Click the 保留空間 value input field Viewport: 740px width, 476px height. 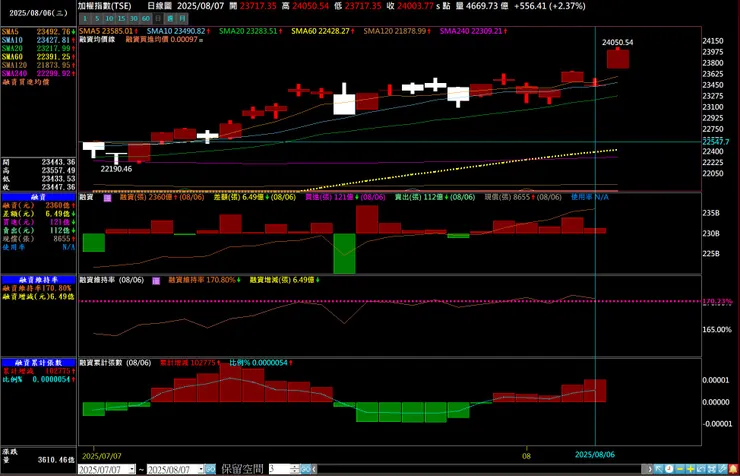(x=279, y=469)
